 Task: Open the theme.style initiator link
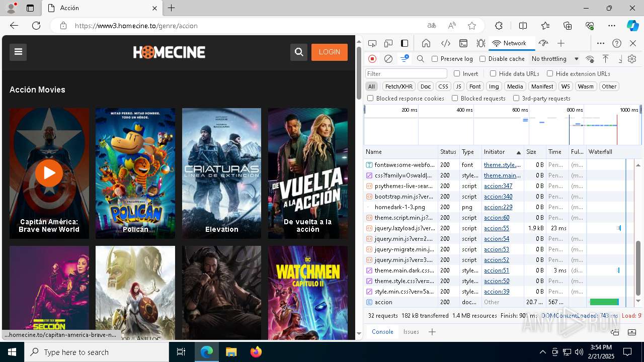pos(503,165)
